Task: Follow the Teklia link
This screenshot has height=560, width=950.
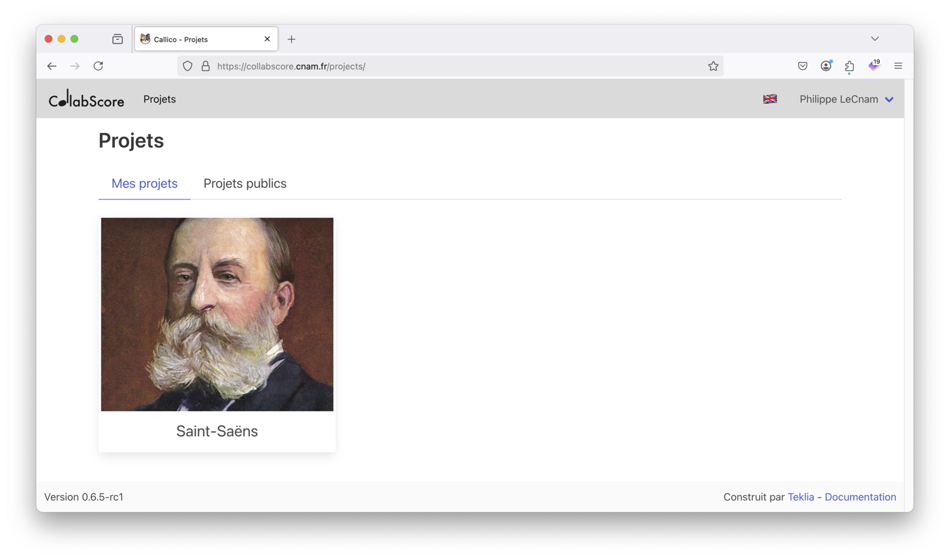Action: (x=800, y=497)
